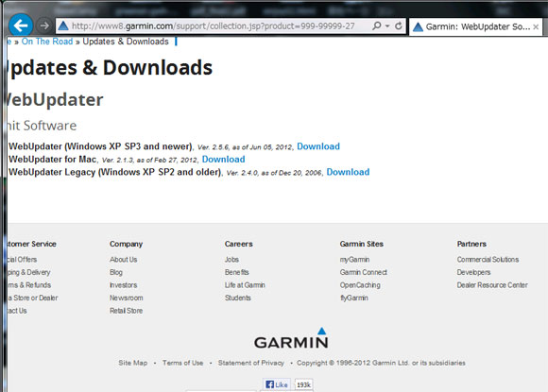Download WebUpdater for Windows XP SP3 and newer
The height and width of the screenshot is (392, 548).
point(318,146)
